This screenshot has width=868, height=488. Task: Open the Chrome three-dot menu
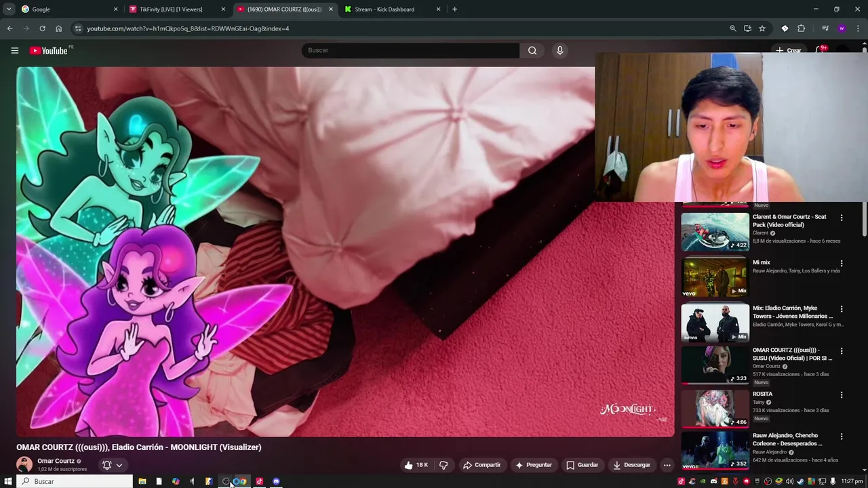[x=858, y=28]
